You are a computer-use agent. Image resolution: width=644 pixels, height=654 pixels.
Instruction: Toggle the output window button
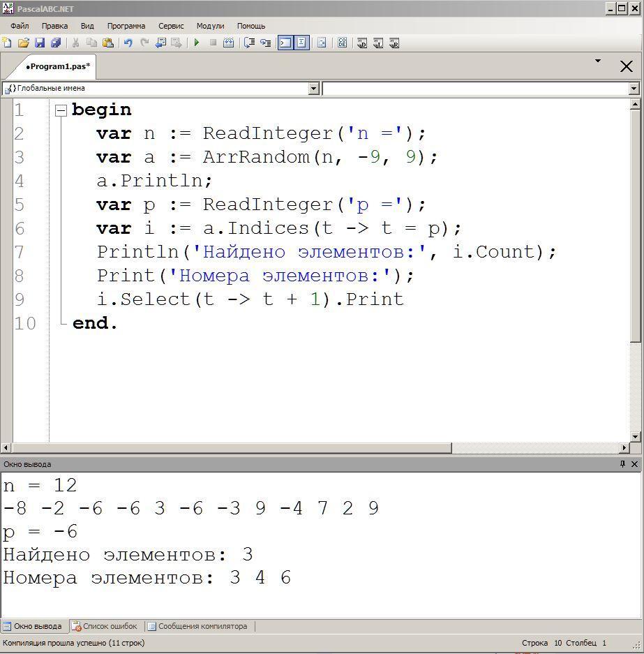(x=285, y=43)
